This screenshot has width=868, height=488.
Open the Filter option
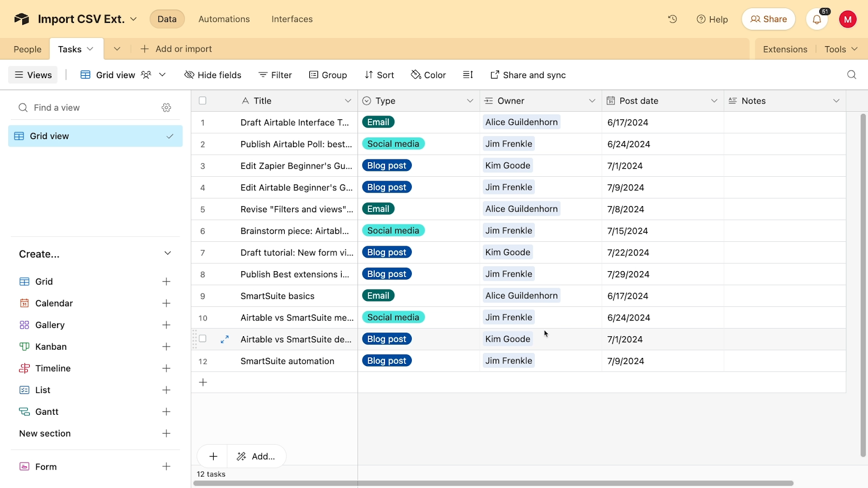(275, 75)
